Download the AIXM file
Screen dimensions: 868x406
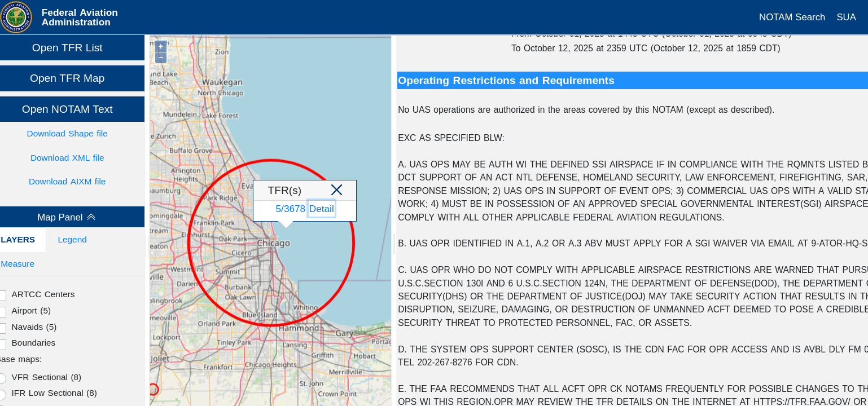[67, 182]
